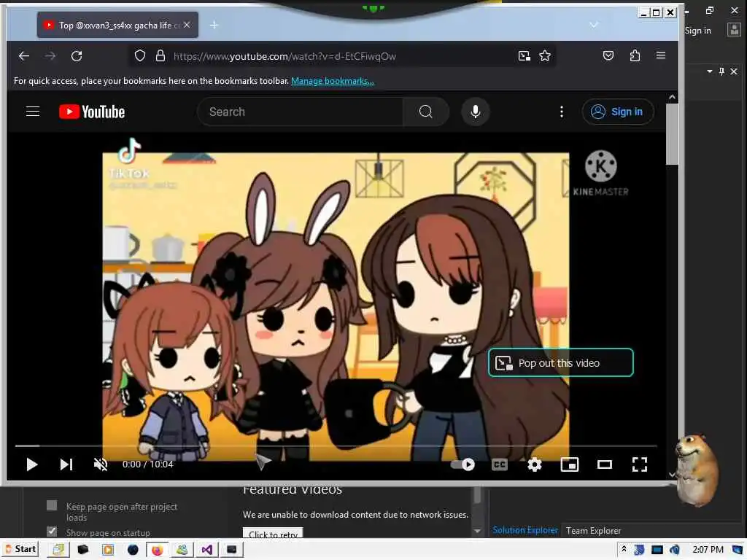
Task: Unmute the video volume
Action: coord(101,464)
